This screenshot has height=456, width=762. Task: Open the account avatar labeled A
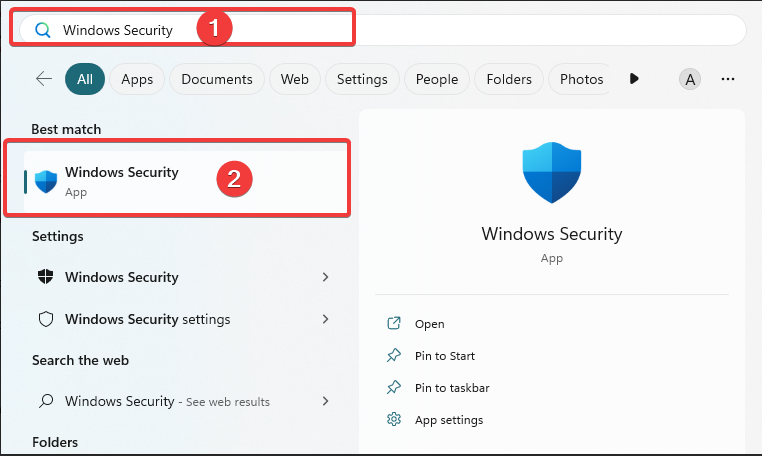point(690,79)
